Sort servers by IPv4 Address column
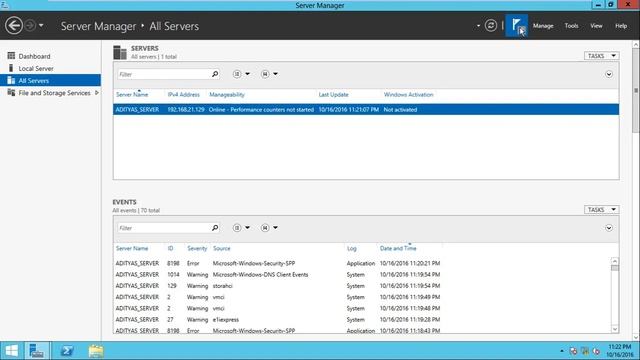The height and width of the screenshot is (360, 640). pos(184,95)
